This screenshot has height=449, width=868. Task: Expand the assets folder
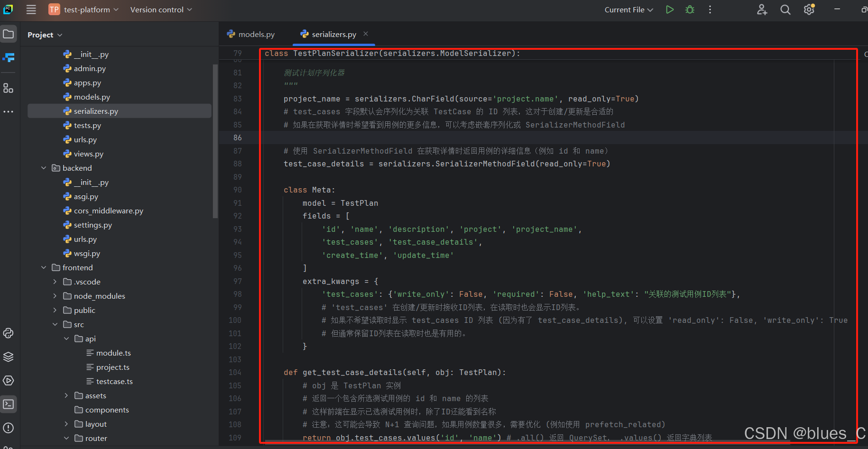click(x=66, y=395)
